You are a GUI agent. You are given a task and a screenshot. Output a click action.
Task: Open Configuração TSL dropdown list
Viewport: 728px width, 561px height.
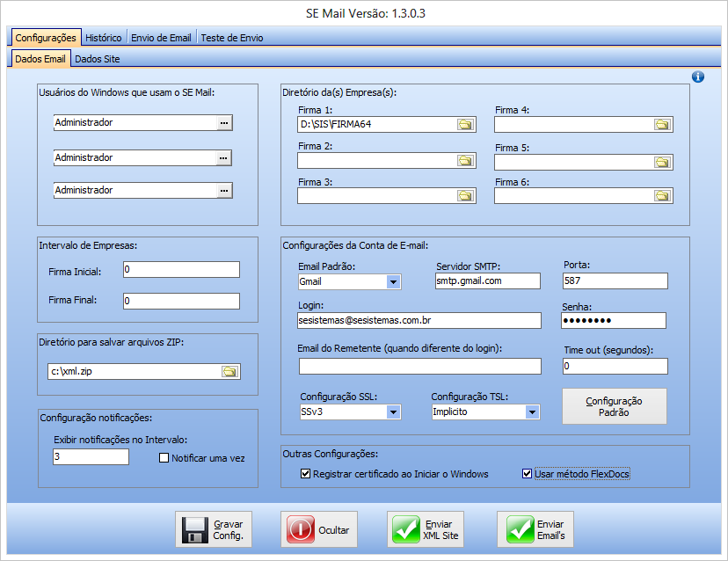point(531,412)
